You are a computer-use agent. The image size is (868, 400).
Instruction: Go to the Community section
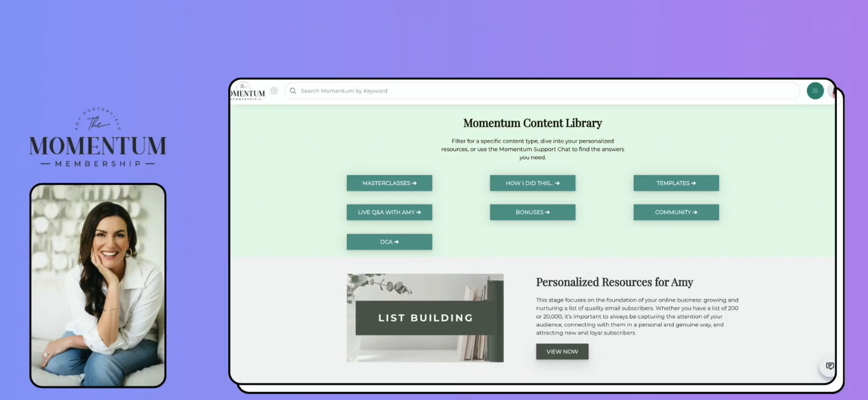[x=676, y=212]
